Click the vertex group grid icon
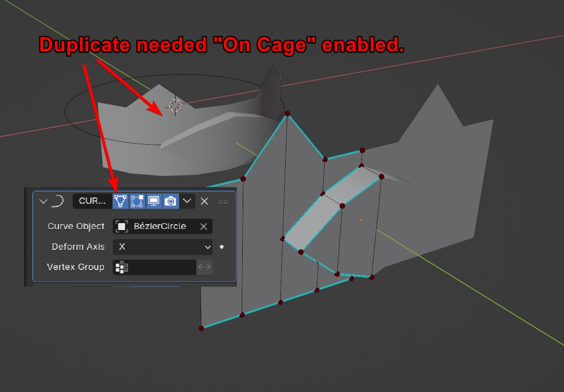 [122, 267]
